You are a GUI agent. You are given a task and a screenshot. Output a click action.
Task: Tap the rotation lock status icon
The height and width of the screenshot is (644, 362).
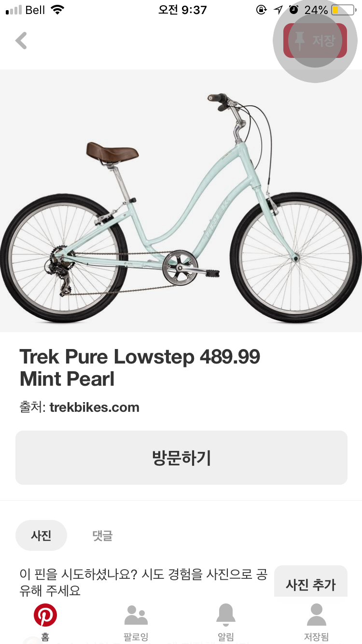tap(262, 10)
